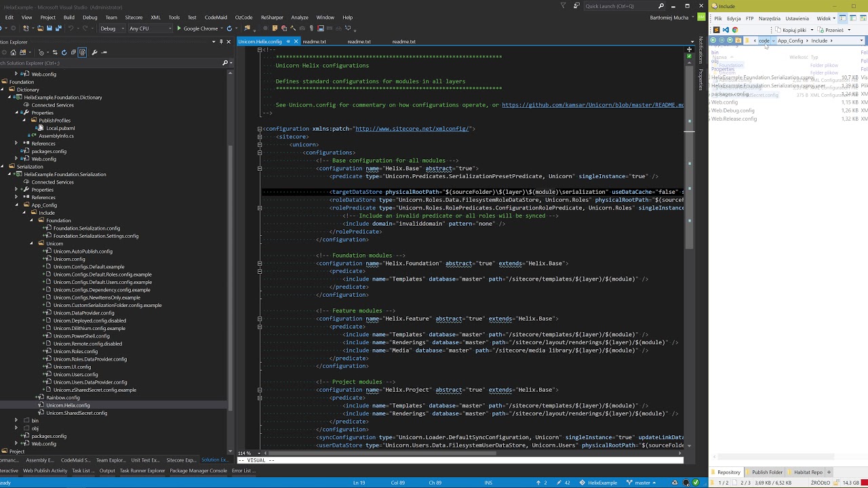Click Sublime Text icon in Include window
This screenshot has width=868, height=488.
(x=716, y=30)
